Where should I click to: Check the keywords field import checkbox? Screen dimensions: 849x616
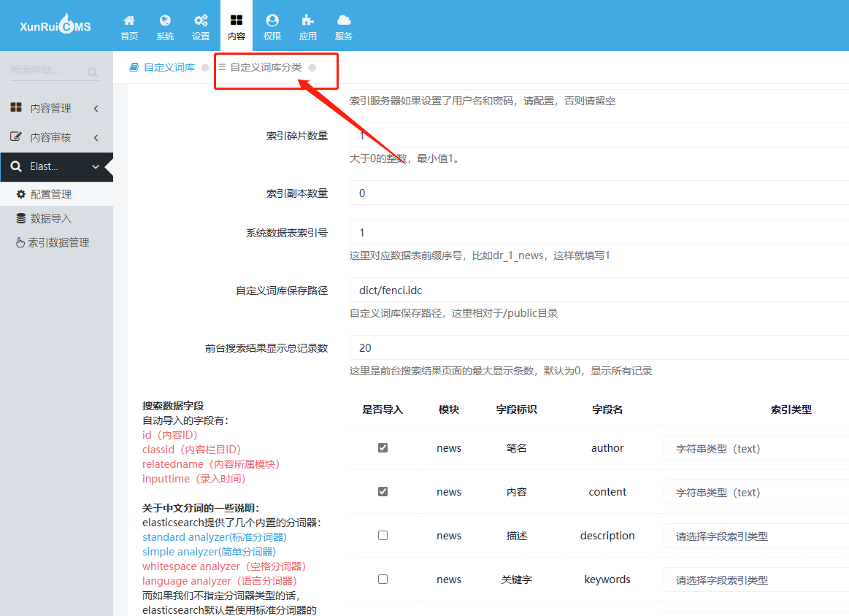pyautogui.click(x=383, y=580)
